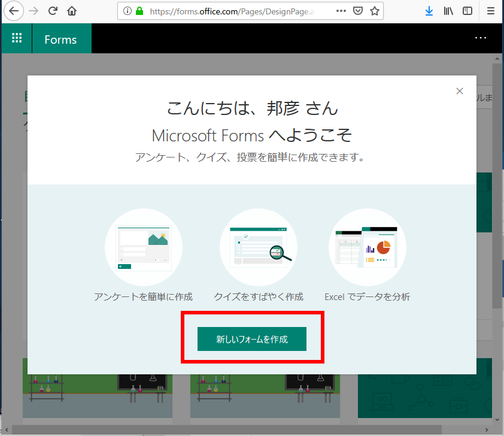The height and width of the screenshot is (436, 504).
Task: Open the browser home page icon
Action: tap(72, 11)
